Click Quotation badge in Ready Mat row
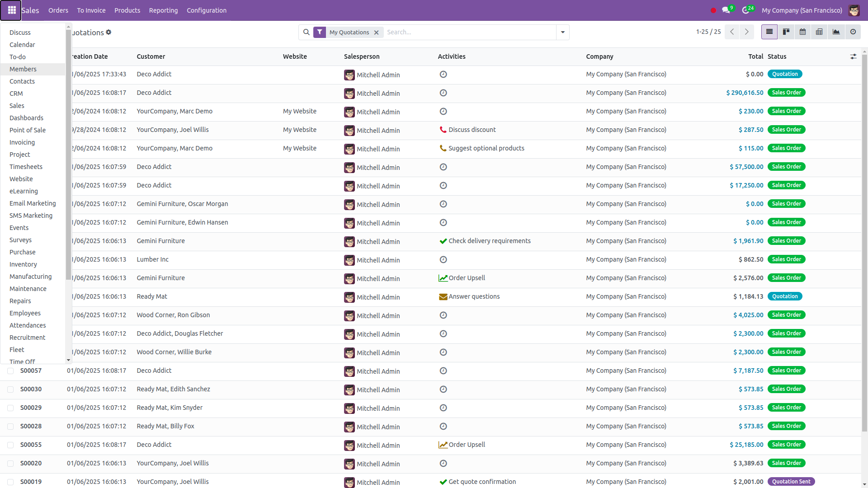The width and height of the screenshot is (868, 488). pos(785,296)
